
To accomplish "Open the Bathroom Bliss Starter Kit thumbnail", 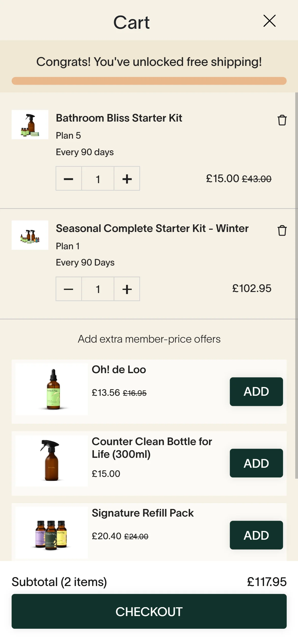I will [30, 125].
